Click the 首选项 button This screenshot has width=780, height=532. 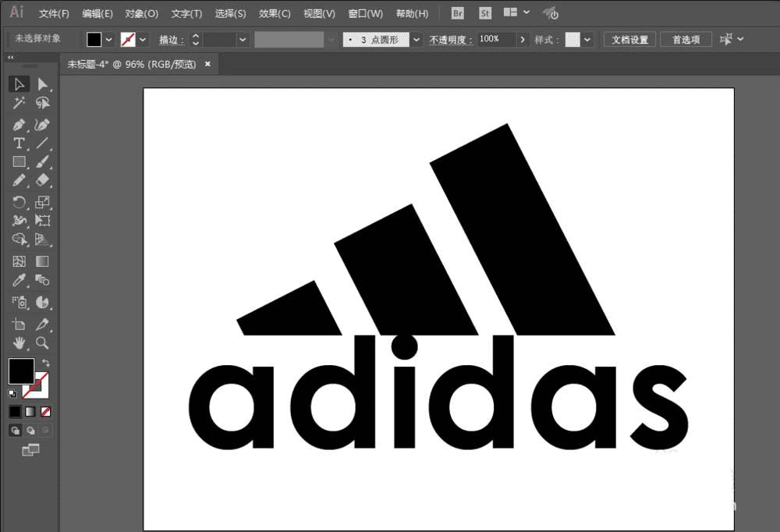[686, 40]
